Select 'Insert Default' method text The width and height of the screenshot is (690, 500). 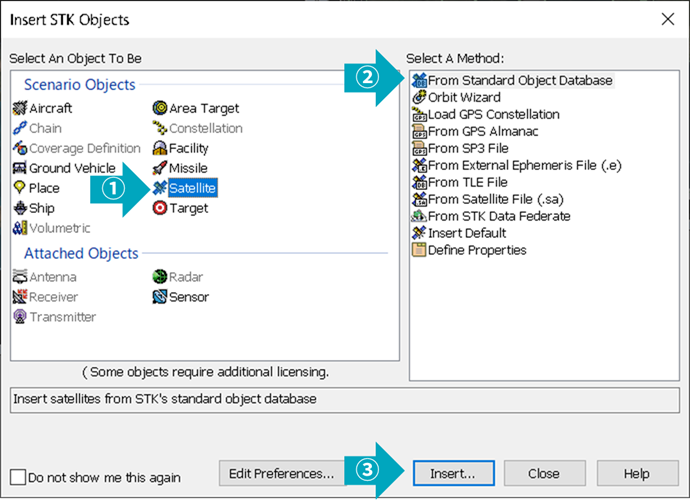pyautogui.click(x=467, y=233)
